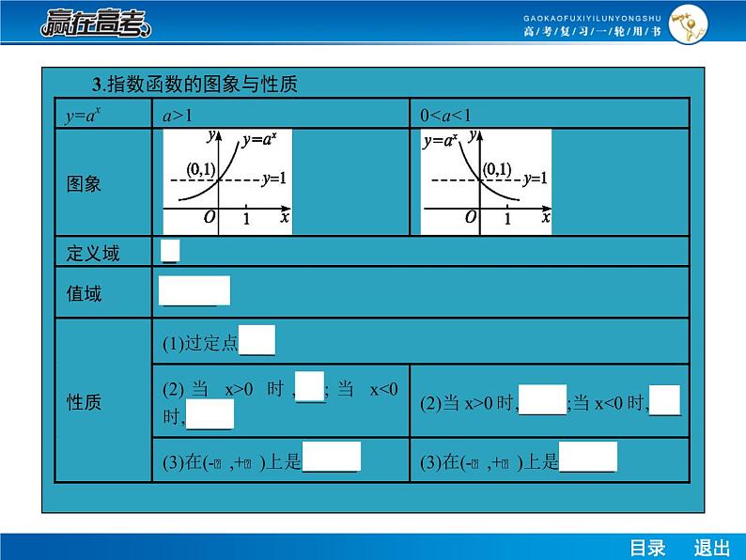Click the heading 3.指数函数的图象与性质

(195, 85)
